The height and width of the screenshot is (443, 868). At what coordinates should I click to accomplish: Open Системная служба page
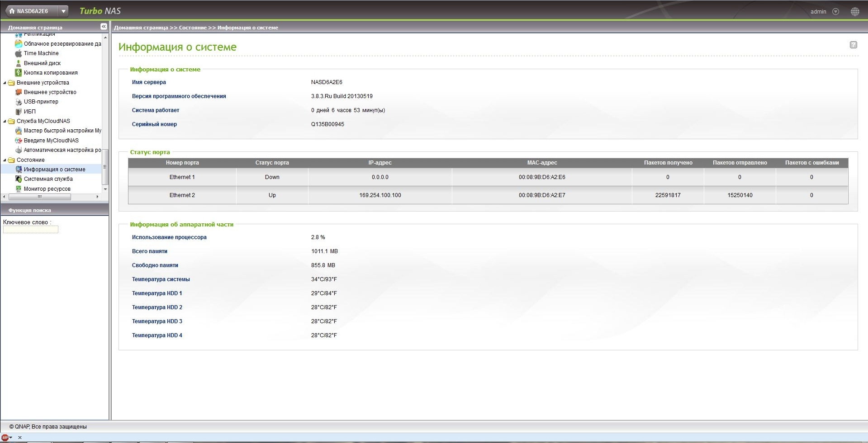click(48, 179)
